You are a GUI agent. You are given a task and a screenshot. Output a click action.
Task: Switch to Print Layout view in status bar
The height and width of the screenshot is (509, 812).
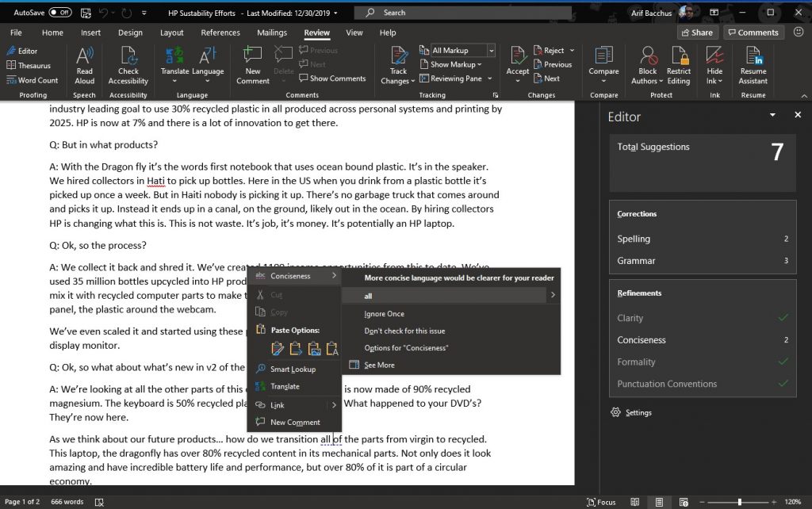coord(659,502)
